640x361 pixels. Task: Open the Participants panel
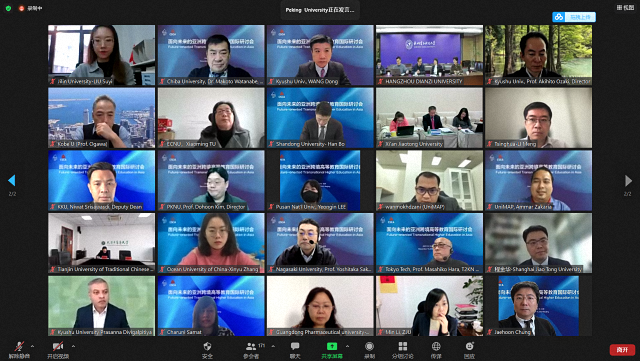[x=251, y=350]
